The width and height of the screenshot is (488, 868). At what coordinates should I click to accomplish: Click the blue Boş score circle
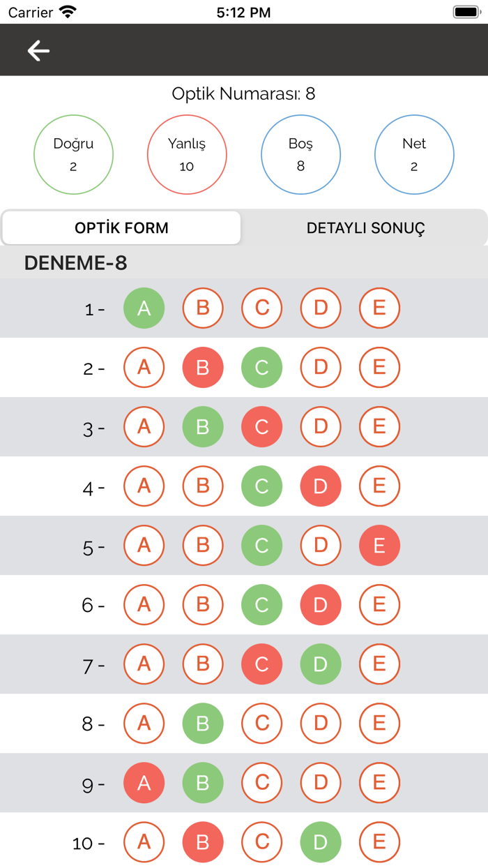coord(300,154)
